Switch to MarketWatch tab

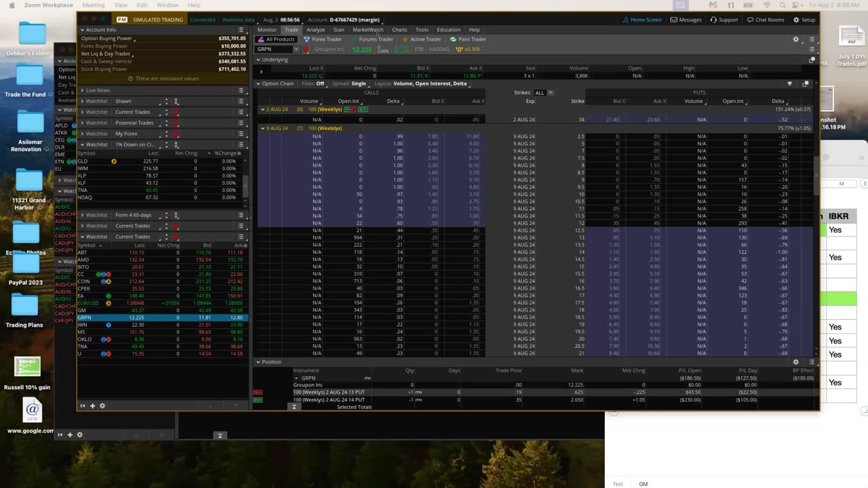coord(368,30)
